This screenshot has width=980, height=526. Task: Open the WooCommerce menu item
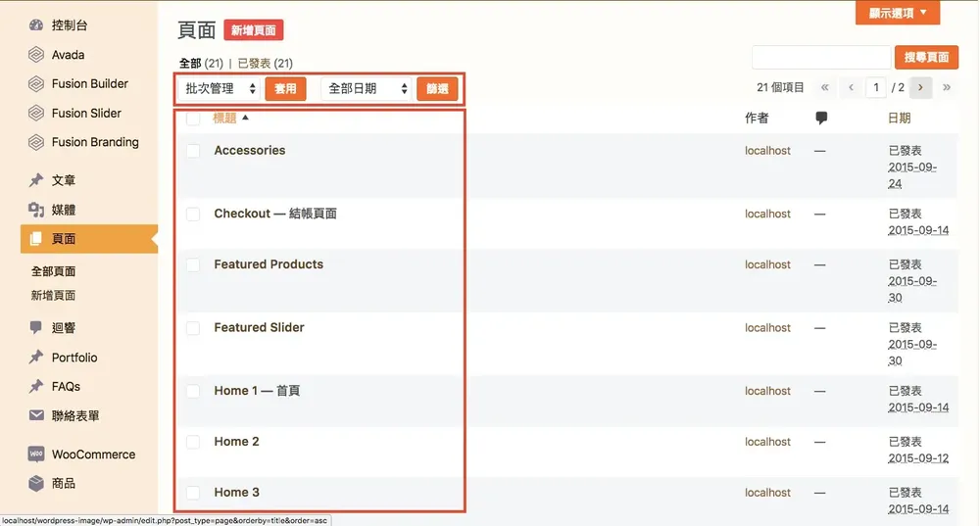93,454
